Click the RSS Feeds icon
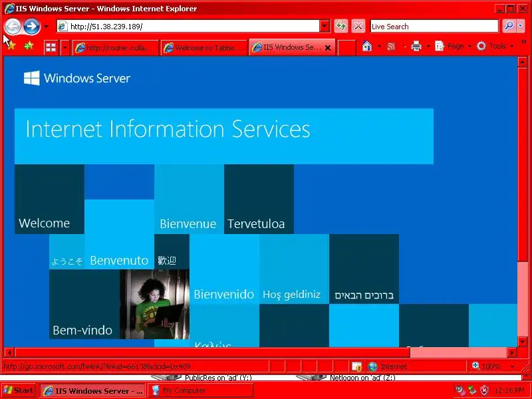 click(391, 46)
